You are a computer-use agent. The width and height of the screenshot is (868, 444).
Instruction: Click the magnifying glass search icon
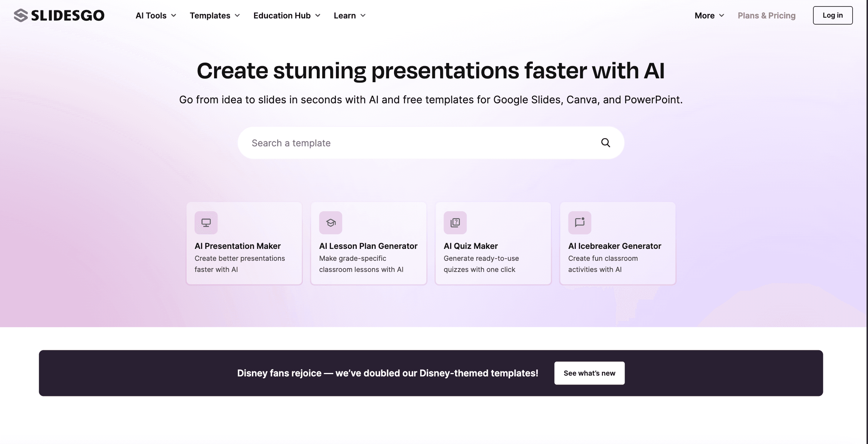point(605,143)
